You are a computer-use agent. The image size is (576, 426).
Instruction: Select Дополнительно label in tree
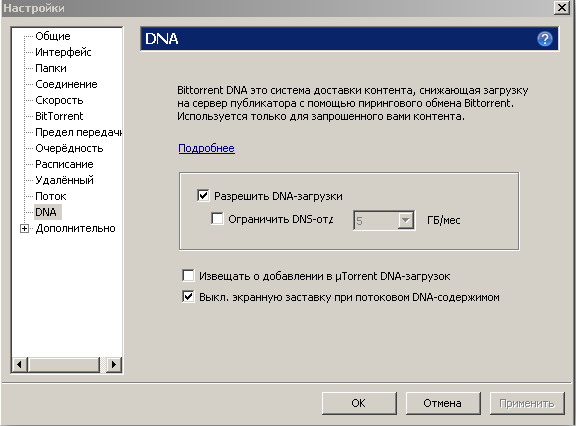point(75,228)
